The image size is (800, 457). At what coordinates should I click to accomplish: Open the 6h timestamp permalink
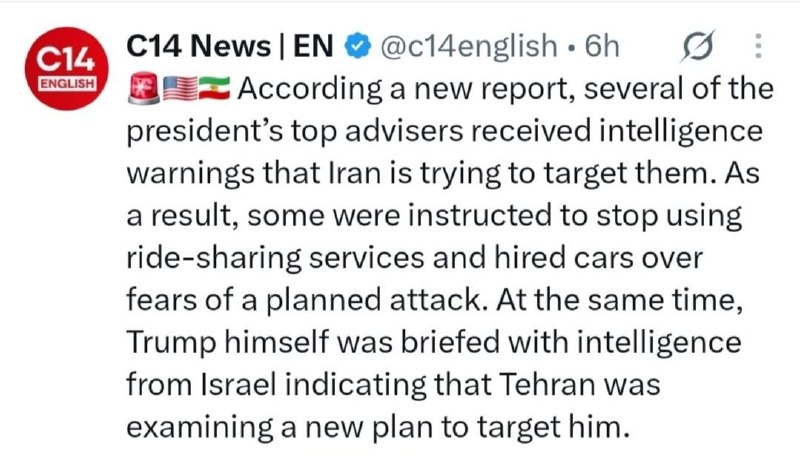(x=602, y=46)
